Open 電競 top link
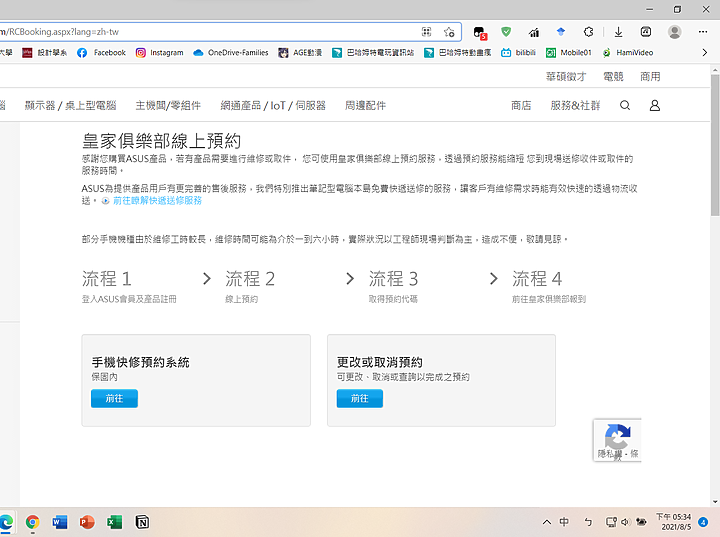Image resolution: width=720 pixels, height=537 pixels. tap(613, 77)
